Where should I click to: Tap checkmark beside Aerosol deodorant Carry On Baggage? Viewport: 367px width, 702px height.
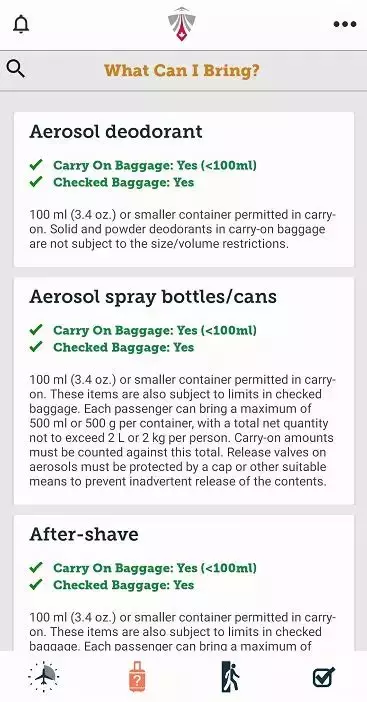36,165
